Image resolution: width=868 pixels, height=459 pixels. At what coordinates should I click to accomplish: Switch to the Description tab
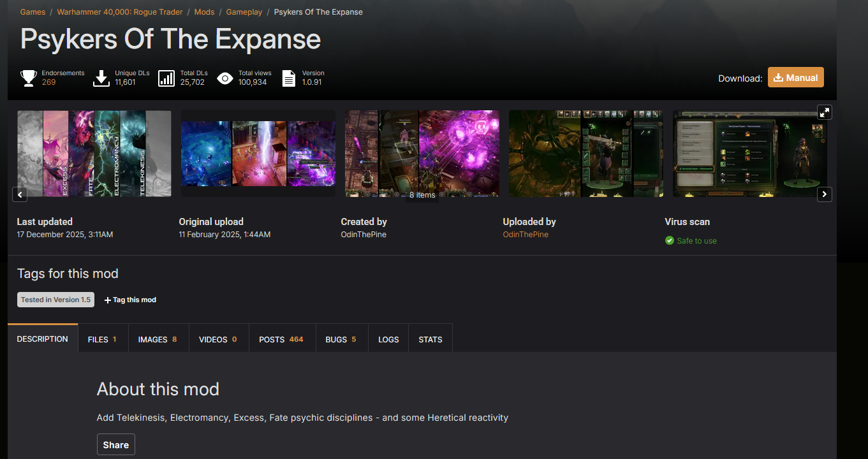[x=43, y=339]
